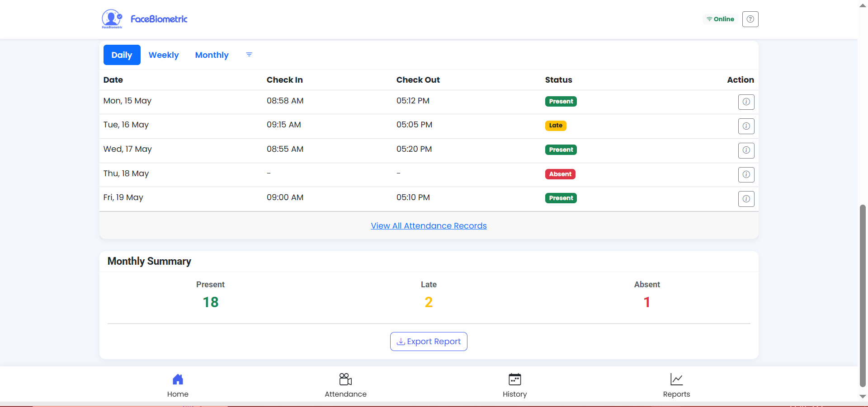Click the Absent badge for Thu, 18 May
Viewport: 868px width, 407px height.
[x=560, y=174]
